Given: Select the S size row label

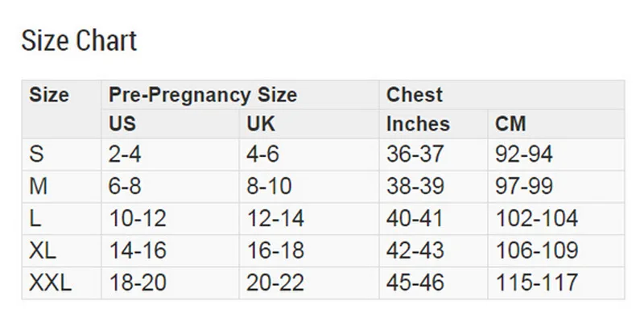Looking at the screenshot, I should point(36,155).
